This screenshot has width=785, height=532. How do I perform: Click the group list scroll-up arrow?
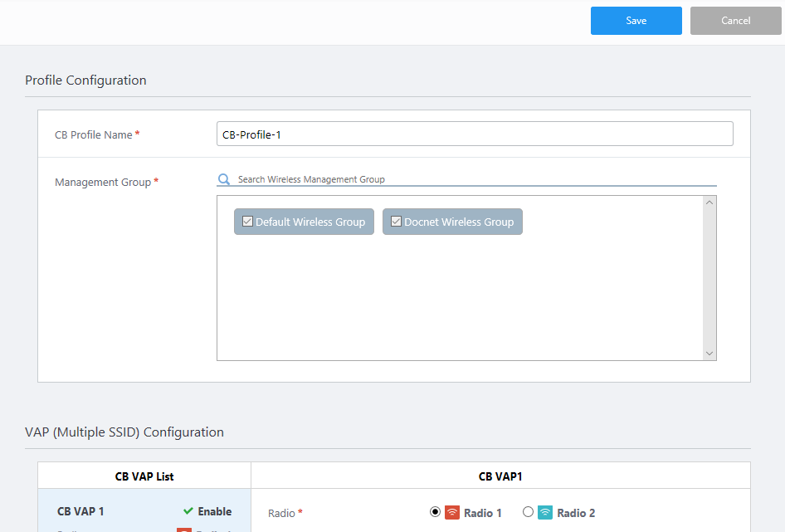click(709, 203)
